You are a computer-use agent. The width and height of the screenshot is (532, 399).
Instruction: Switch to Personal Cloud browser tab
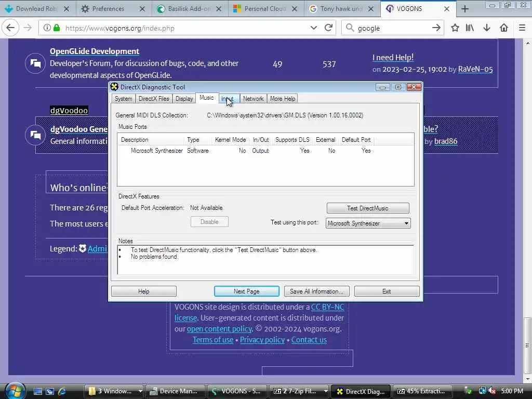265,9
